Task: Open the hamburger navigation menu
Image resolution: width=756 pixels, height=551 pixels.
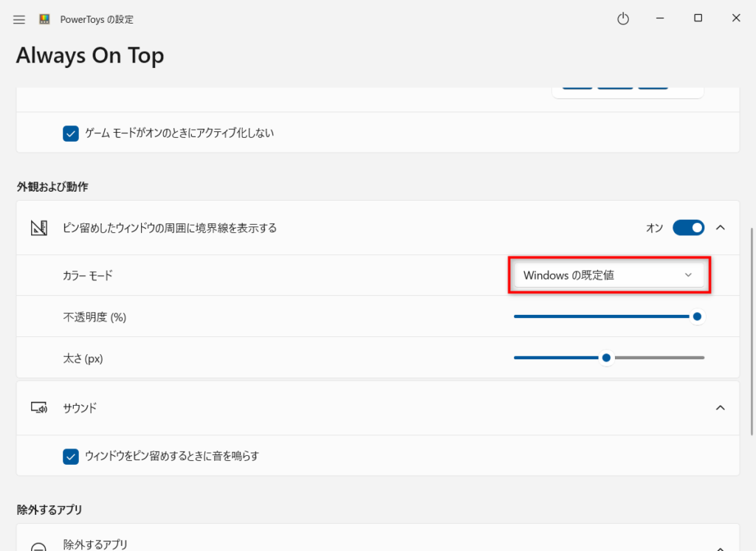Action: pos(18,19)
